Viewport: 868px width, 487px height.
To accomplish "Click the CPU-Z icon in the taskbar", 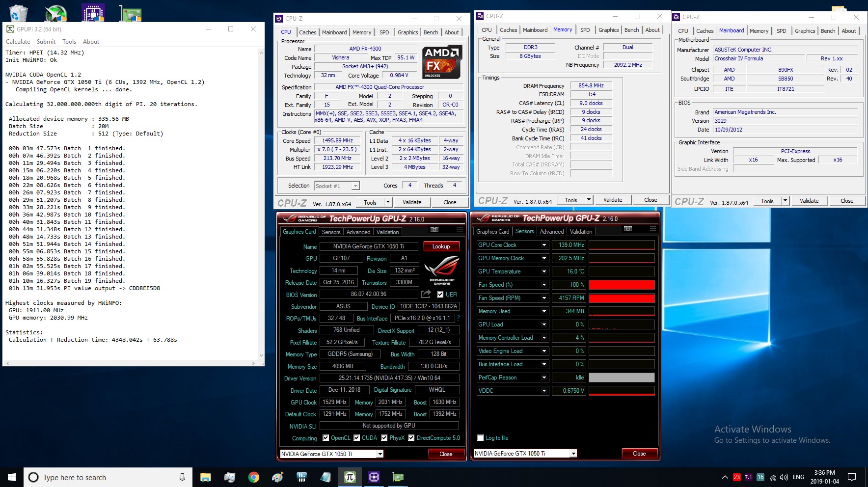I will pyautogui.click(x=374, y=477).
